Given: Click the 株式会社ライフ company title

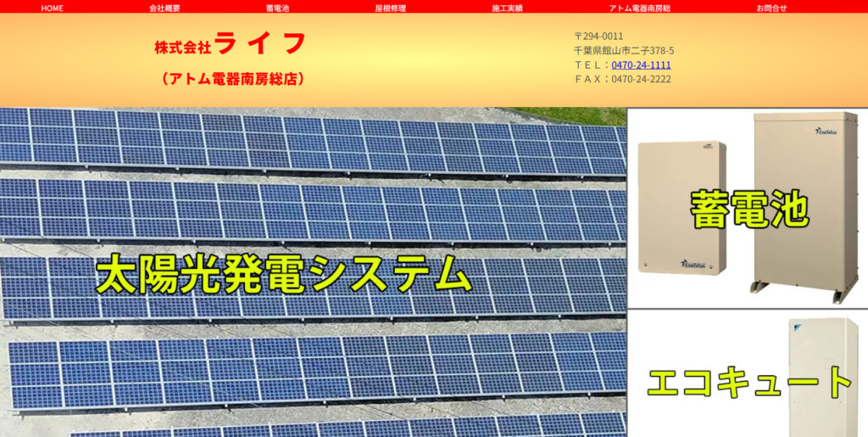Looking at the screenshot, I should 229,44.
